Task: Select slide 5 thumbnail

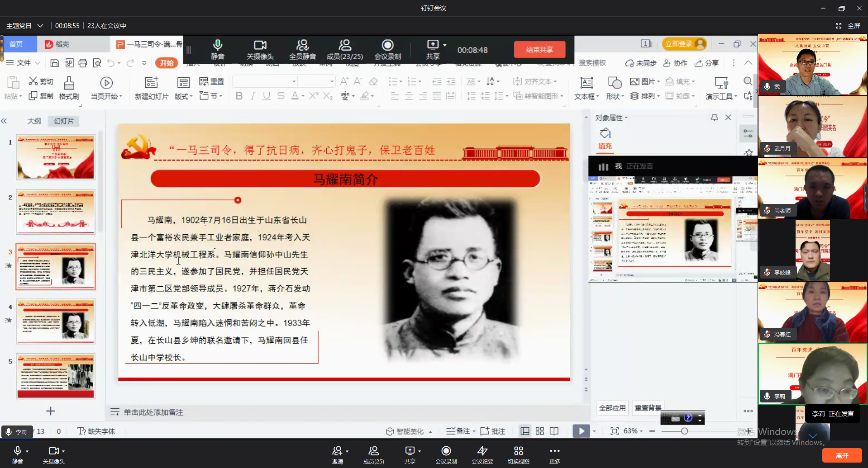Action: (x=56, y=376)
